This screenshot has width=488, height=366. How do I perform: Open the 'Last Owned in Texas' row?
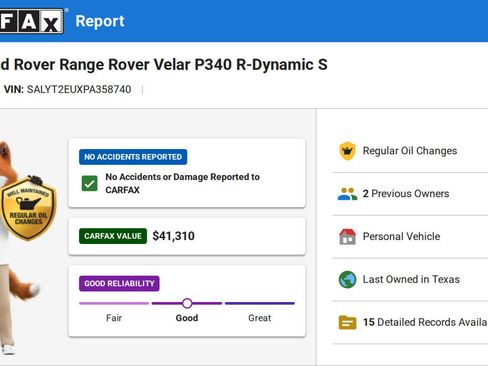(x=410, y=279)
